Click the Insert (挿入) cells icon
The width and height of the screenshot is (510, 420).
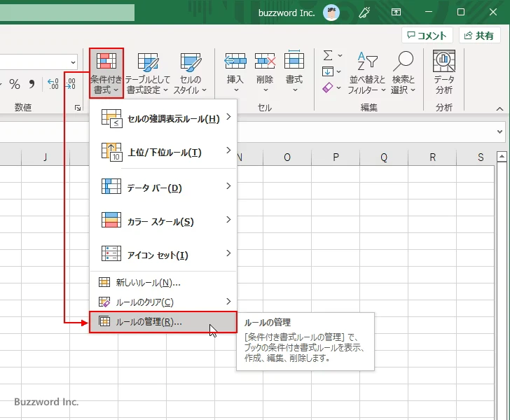click(235, 61)
